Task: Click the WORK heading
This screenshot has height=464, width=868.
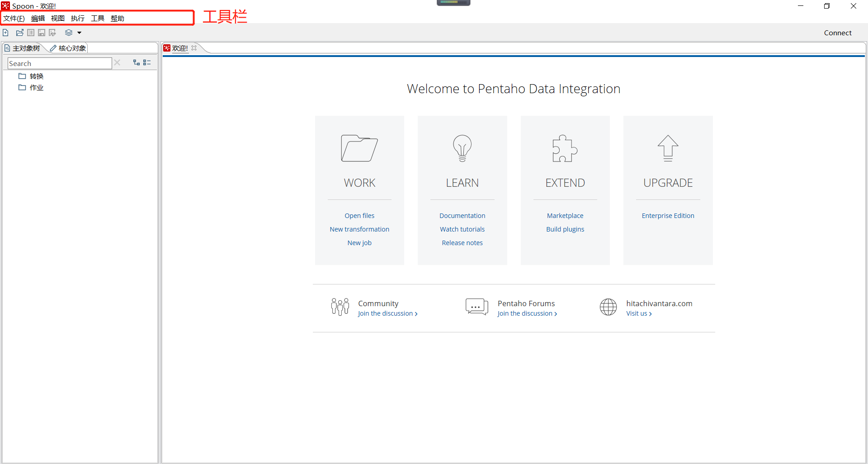Action: pyautogui.click(x=359, y=183)
